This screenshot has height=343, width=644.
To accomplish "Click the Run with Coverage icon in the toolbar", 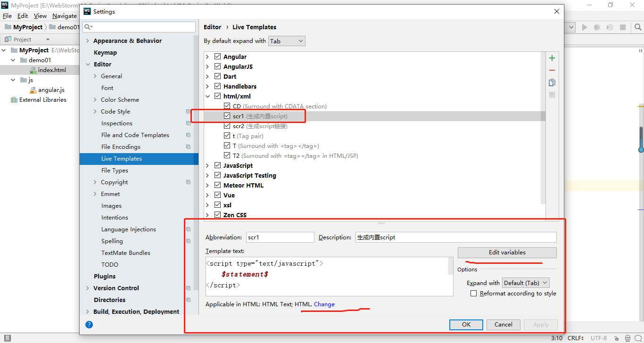I will click(x=610, y=27).
